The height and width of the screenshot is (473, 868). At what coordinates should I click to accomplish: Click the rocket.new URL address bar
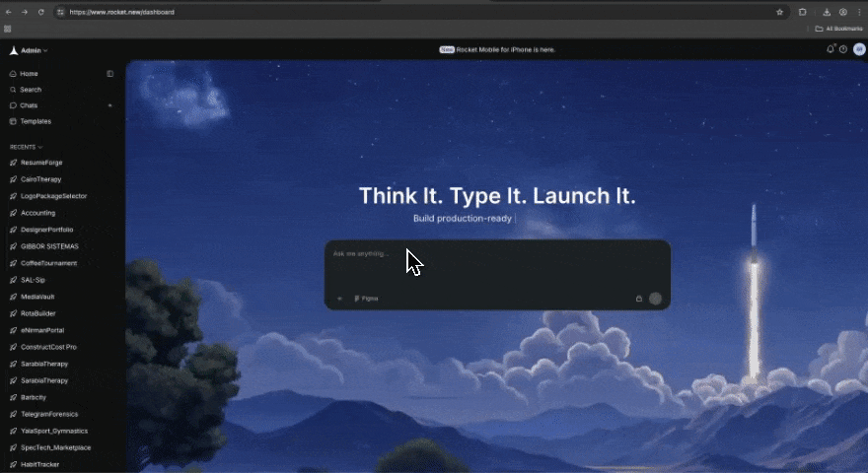[x=421, y=12]
